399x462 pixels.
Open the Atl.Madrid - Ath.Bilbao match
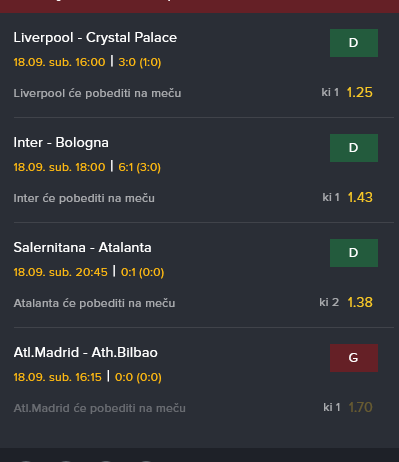point(85,353)
